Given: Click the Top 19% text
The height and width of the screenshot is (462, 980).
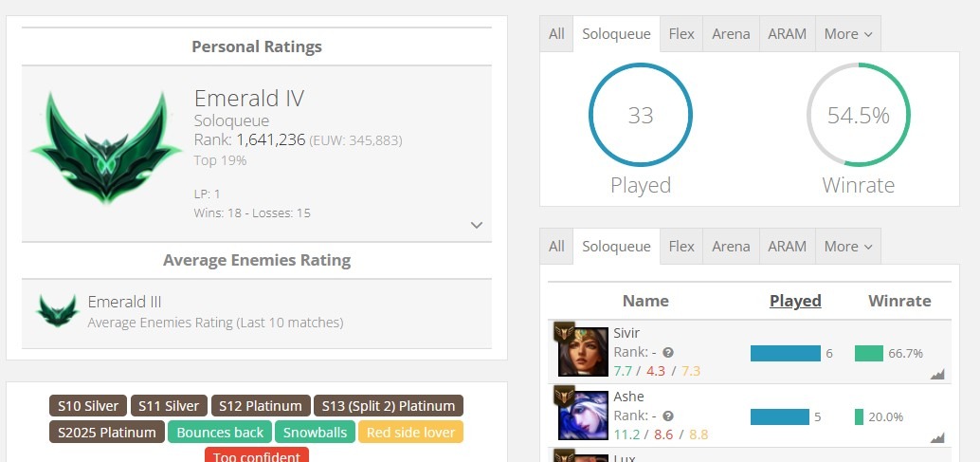Looking at the screenshot, I should [x=220, y=160].
